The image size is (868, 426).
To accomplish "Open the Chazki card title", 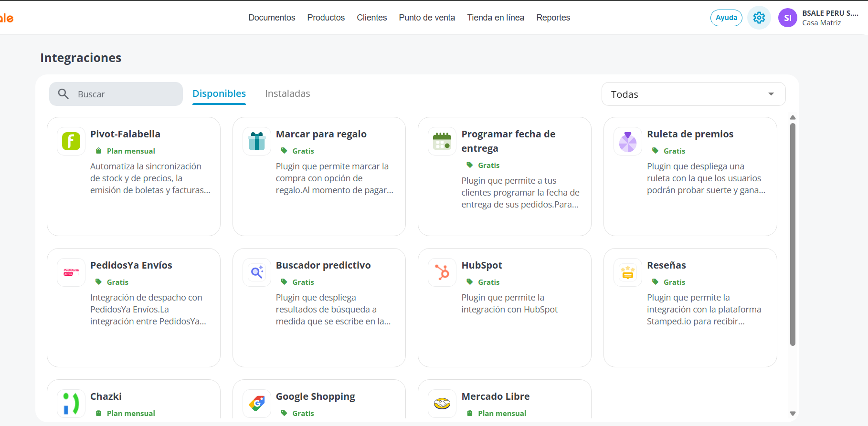I will tap(106, 396).
